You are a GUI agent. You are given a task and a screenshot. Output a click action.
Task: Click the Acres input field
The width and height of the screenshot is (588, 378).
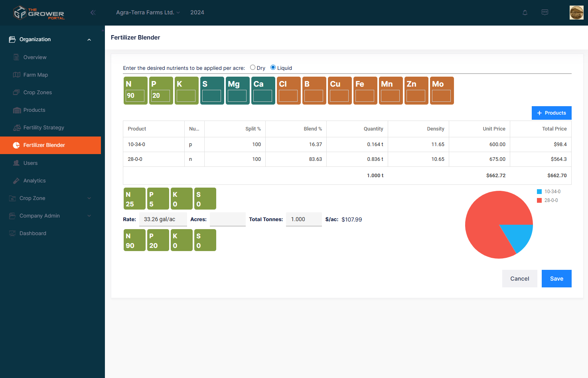point(227,220)
